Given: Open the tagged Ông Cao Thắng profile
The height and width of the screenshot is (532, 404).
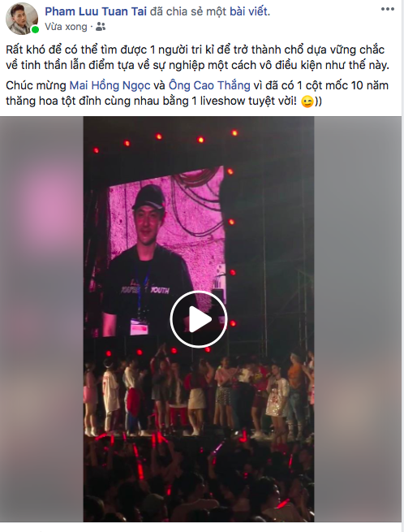Looking at the screenshot, I should click(x=209, y=85).
